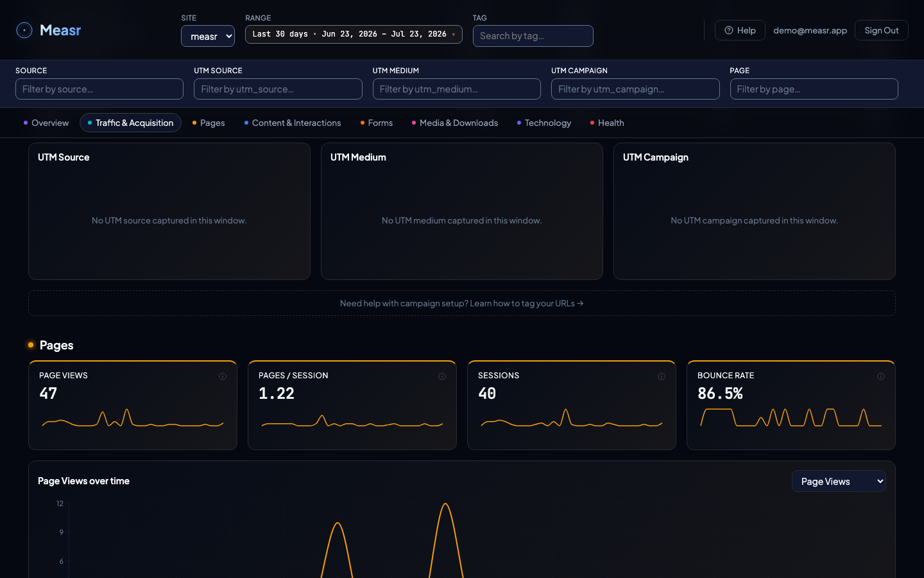This screenshot has width=924, height=578.
Task: Click the Sessions card info icon
Action: (x=662, y=376)
